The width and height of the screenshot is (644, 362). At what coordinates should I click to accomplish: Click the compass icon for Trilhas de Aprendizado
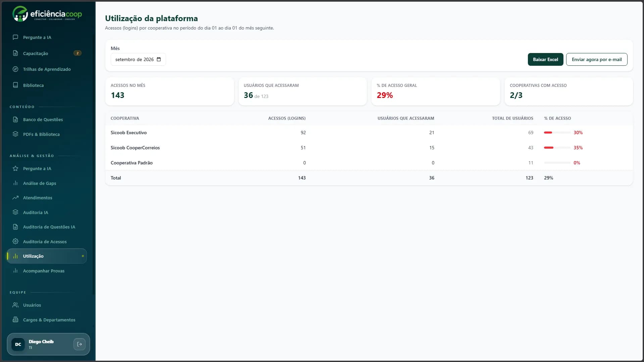point(15,69)
